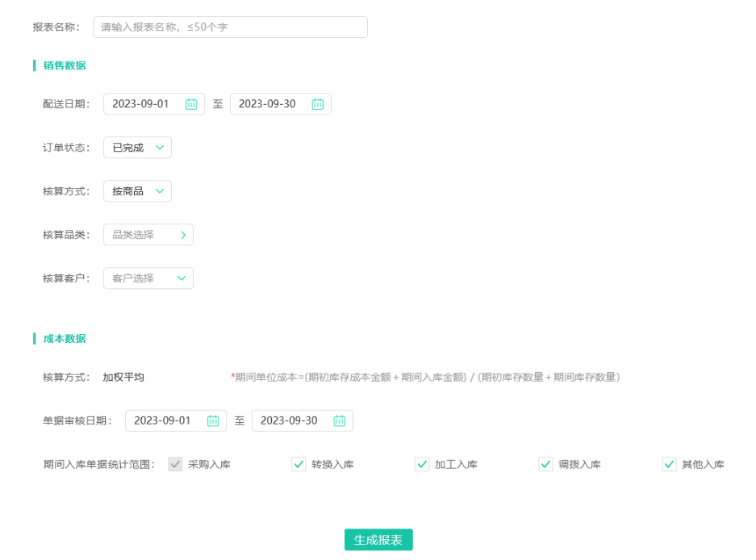This screenshot has width=756, height=560.
Task: Click the arrow icon in 品类选择
Action: point(183,235)
